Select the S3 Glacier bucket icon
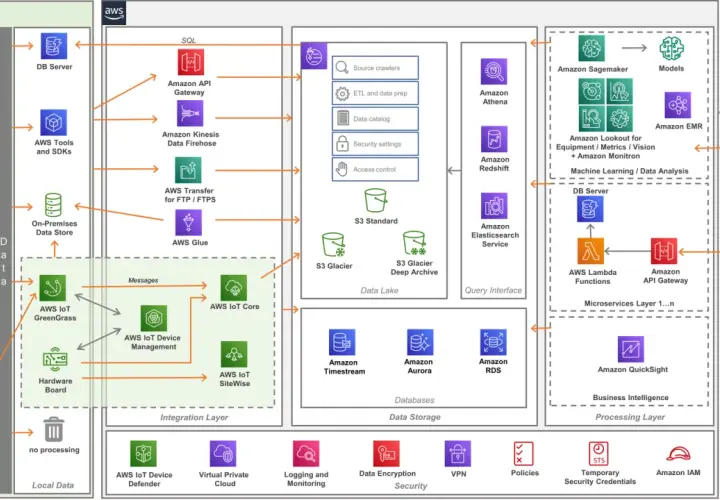This screenshot has width=720, height=500. [x=333, y=245]
